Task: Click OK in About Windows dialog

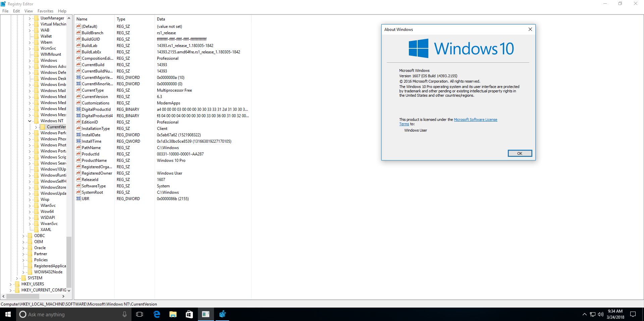Action: coord(520,153)
